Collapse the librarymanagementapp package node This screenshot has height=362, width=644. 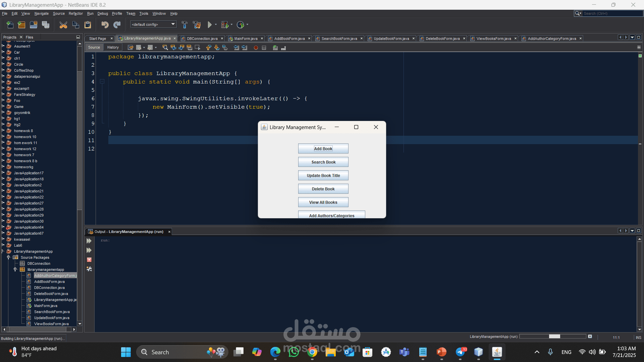(15, 269)
